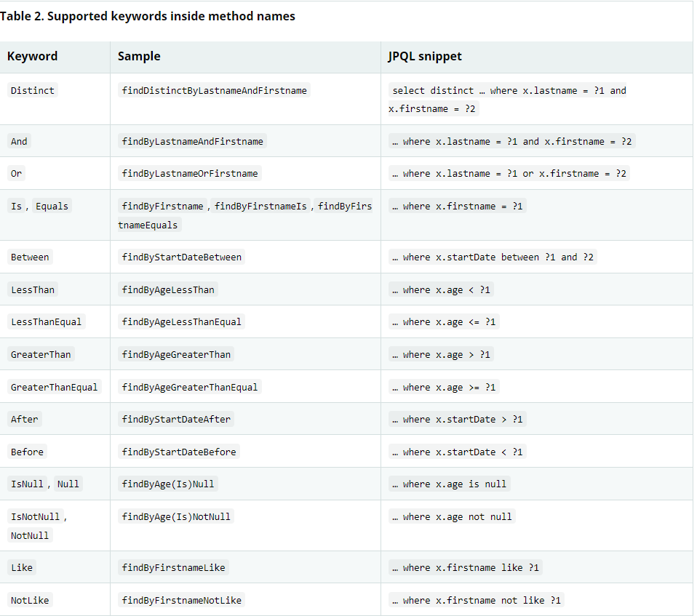Select the Equals keyword

52,207
